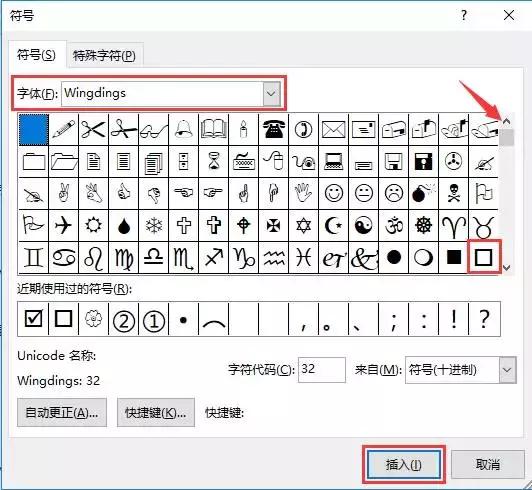532x490 pixels.
Task: Pick recently used question mark symbol
Action: [x=484, y=319]
